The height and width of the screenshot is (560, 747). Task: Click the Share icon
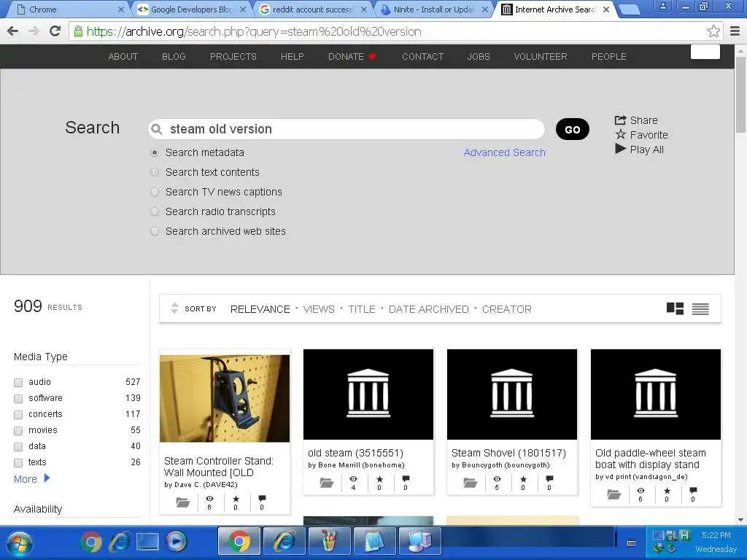[620, 120]
